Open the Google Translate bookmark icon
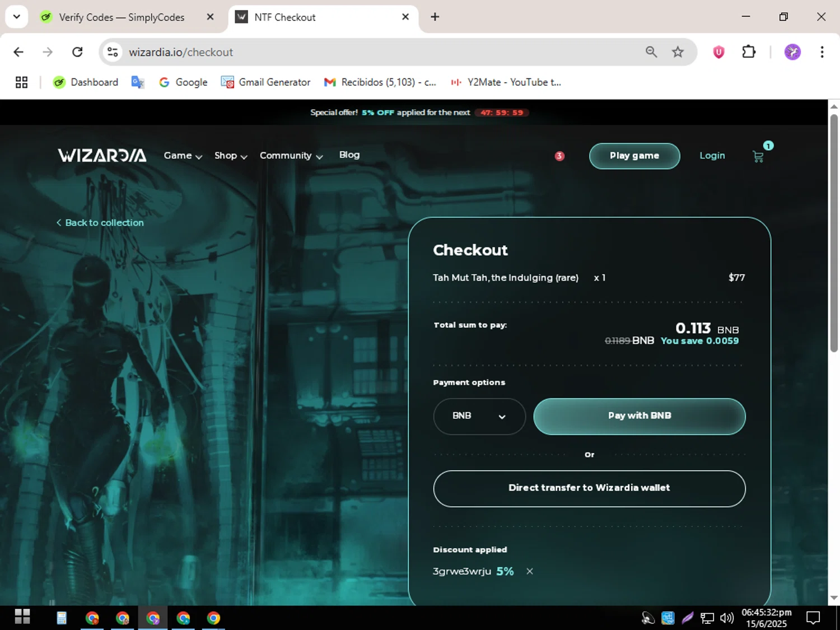This screenshot has height=630, width=840. 138,82
